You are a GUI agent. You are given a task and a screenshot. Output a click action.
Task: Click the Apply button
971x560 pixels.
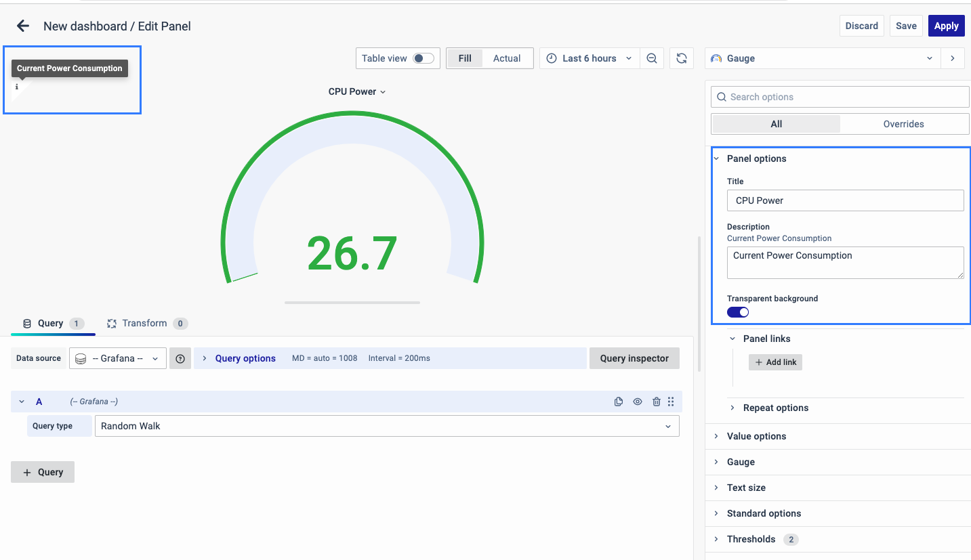pos(946,26)
